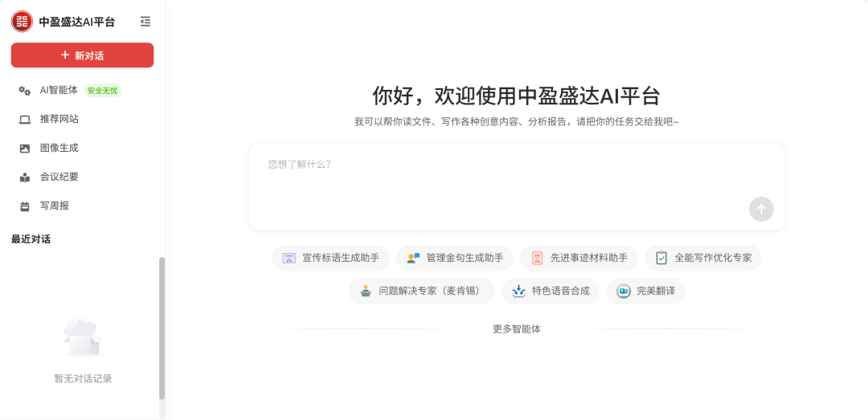The height and width of the screenshot is (420, 868).
Task: Click the picture icon for 图像生成
Action: click(x=24, y=149)
